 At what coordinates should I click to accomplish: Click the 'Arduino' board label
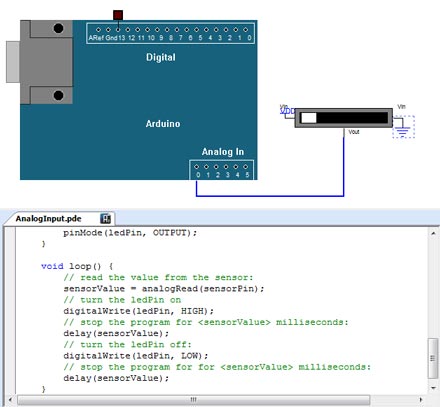coord(163,124)
